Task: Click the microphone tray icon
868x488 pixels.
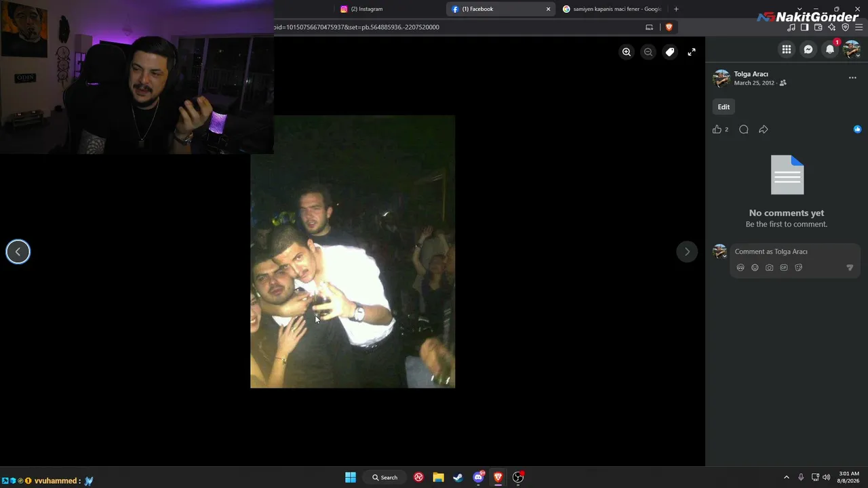Action: click(801, 477)
